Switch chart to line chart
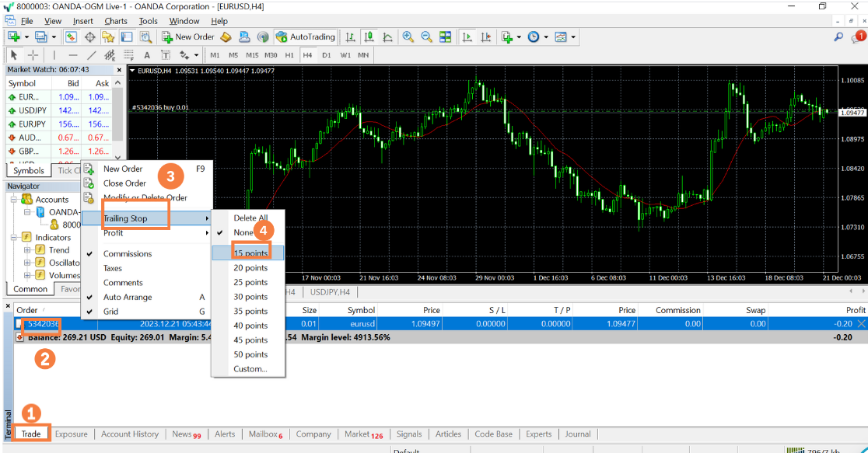 pyautogui.click(x=387, y=37)
